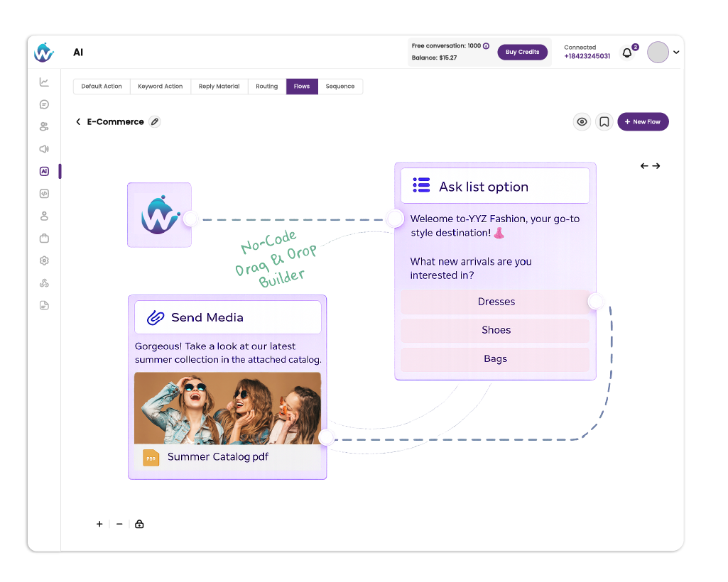
Task: Click the Send Media node connector
Action: coord(327,437)
